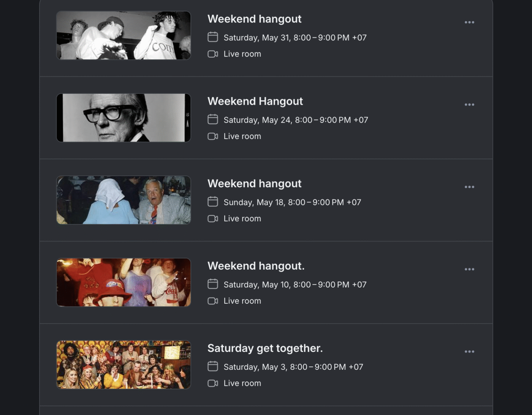Screen dimensions: 532x415
Task: Open the May 24 Weekend Hangout title
Action: click(x=255, y=101)
